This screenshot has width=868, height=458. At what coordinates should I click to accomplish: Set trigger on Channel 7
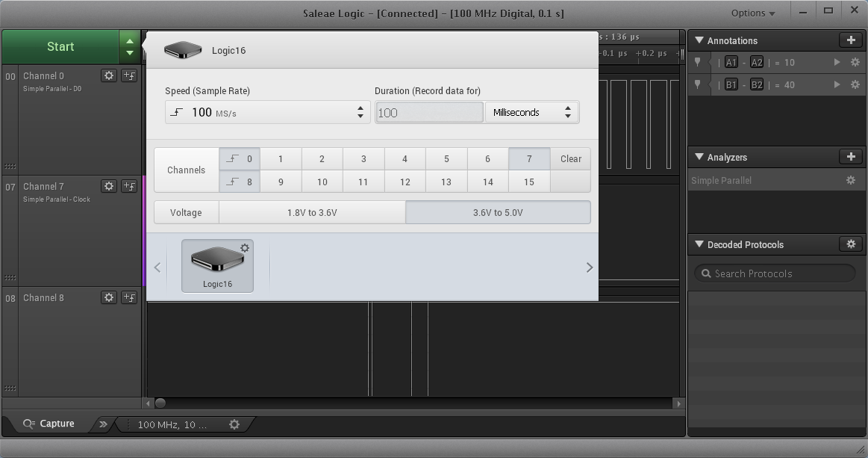tap(129, 186)
